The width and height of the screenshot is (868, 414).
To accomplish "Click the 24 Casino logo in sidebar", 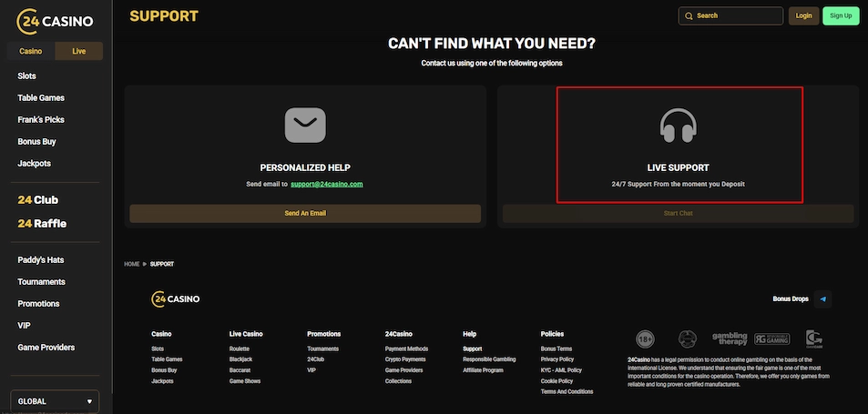I will pos(55,22).
